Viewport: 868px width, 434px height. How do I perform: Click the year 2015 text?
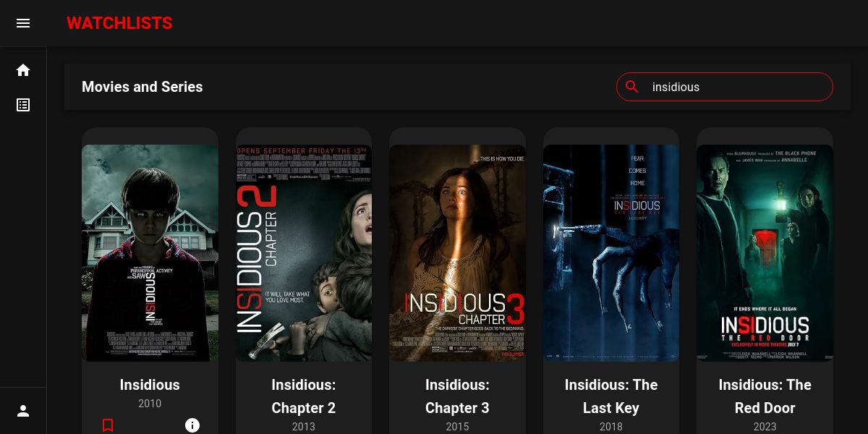coord(457,427)
